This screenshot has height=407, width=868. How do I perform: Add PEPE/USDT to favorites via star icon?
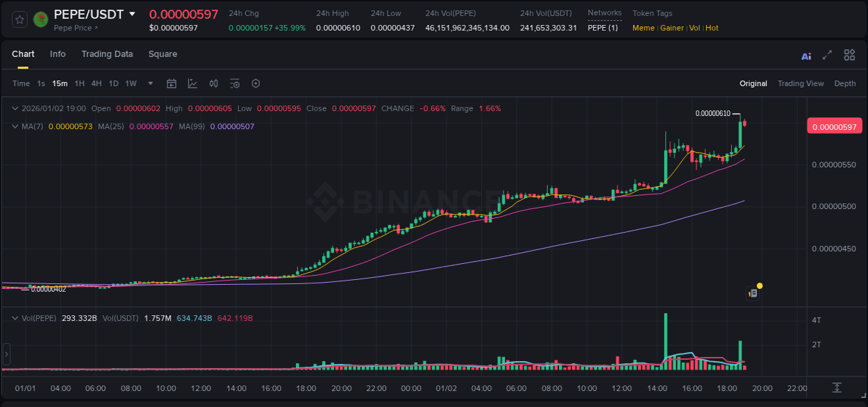point(19,19)
